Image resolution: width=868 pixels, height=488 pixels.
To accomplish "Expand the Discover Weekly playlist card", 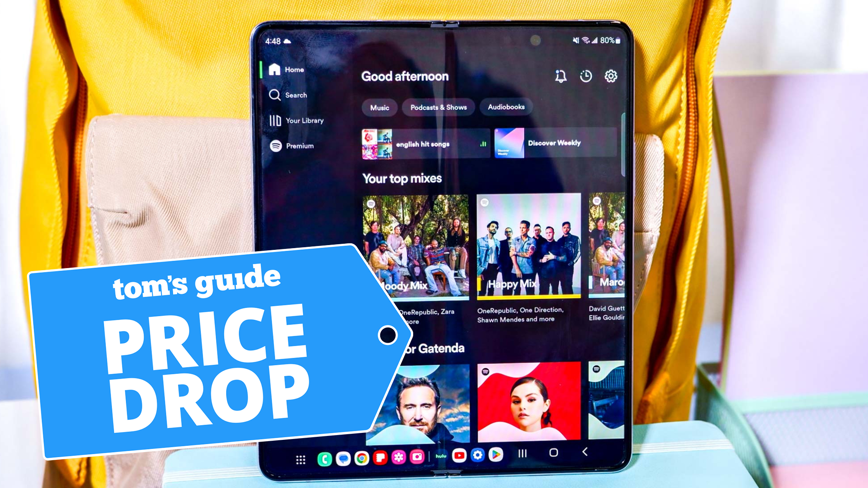I will click(x=554, y=144).
